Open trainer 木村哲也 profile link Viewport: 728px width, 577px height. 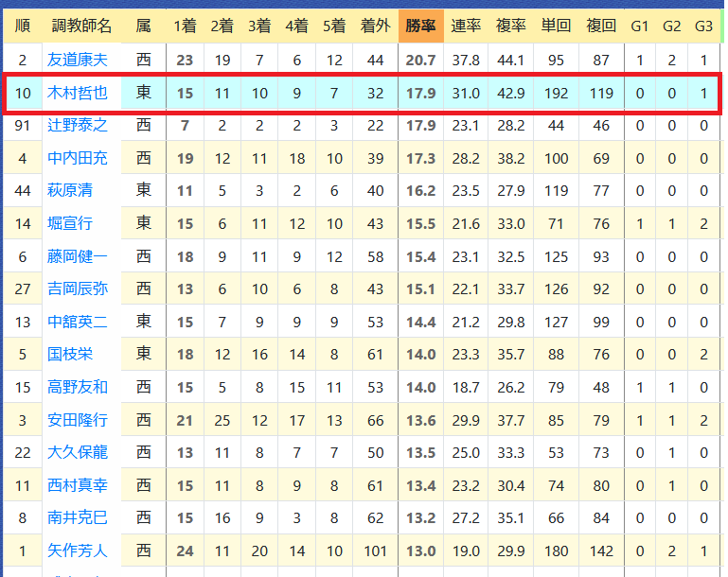[x=77, y=94]
